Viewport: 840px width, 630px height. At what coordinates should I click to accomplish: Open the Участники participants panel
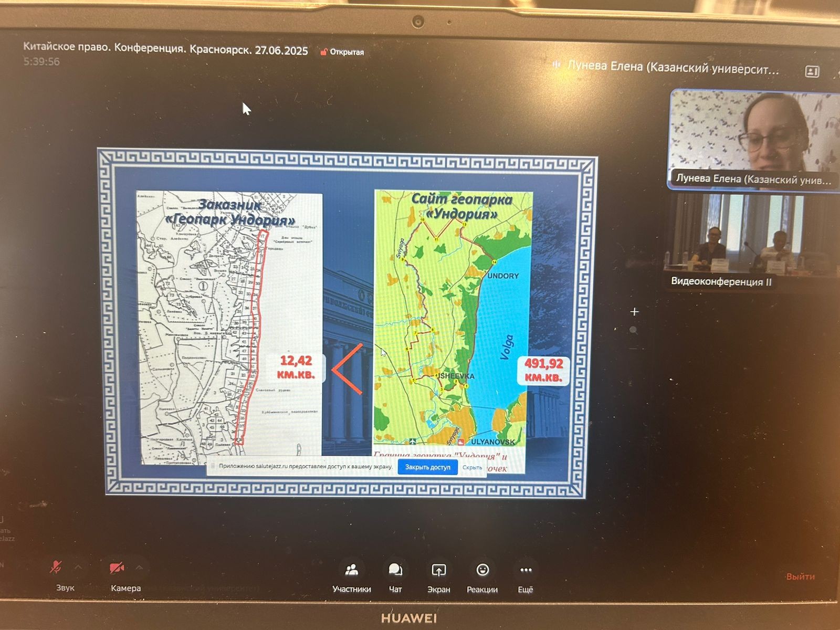[352, 571]
